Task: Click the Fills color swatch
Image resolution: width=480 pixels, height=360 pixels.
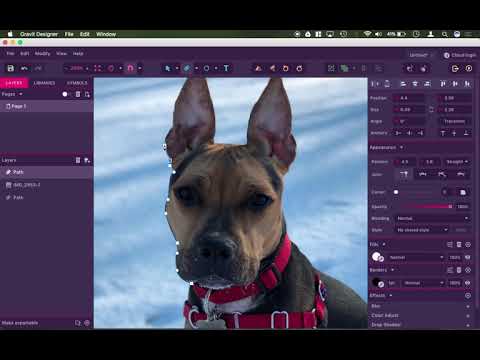Action: (377, 257)
